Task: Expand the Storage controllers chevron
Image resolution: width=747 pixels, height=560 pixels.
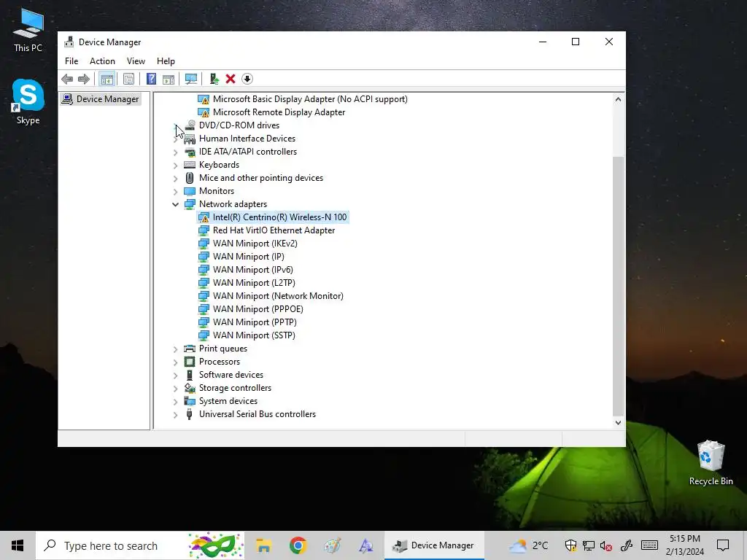Action: [175, 389]
